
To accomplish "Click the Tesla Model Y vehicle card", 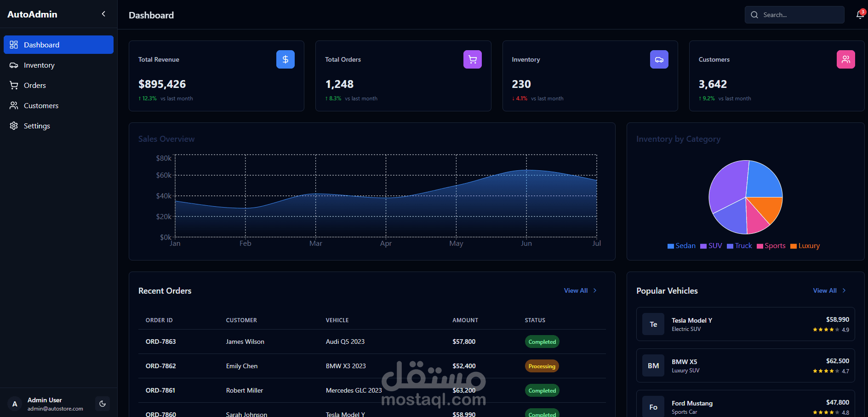I will click(746, 324).
